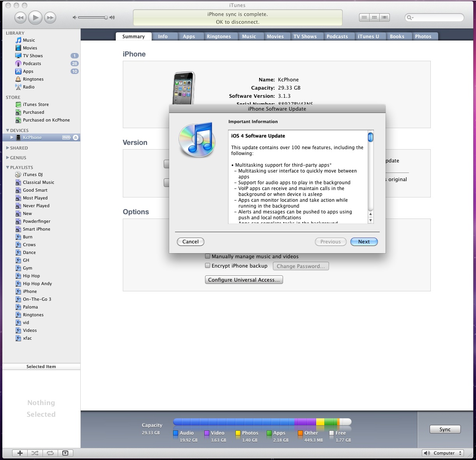Image resolution: width=476 pixels, height=460 pixels.
Task: Toggle repeat playback
Action: pyautogui.click(x=50, y=453)
